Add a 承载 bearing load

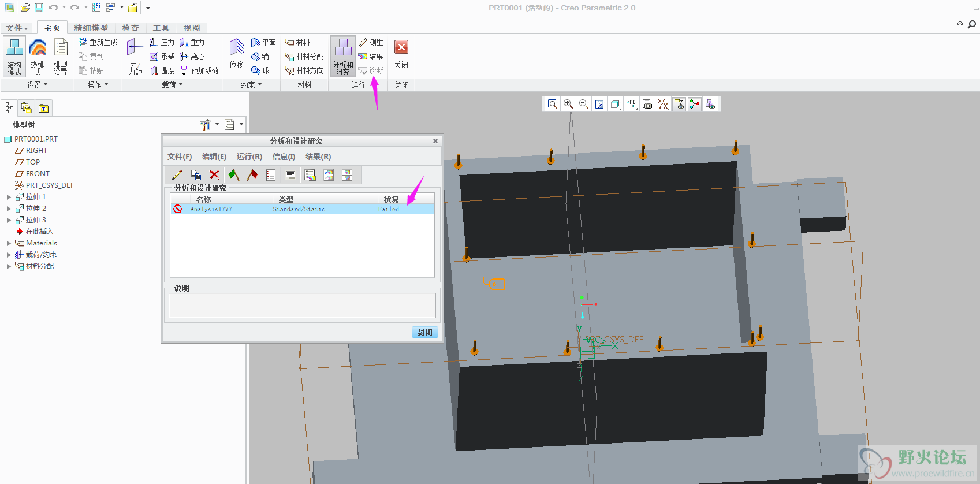162,57
